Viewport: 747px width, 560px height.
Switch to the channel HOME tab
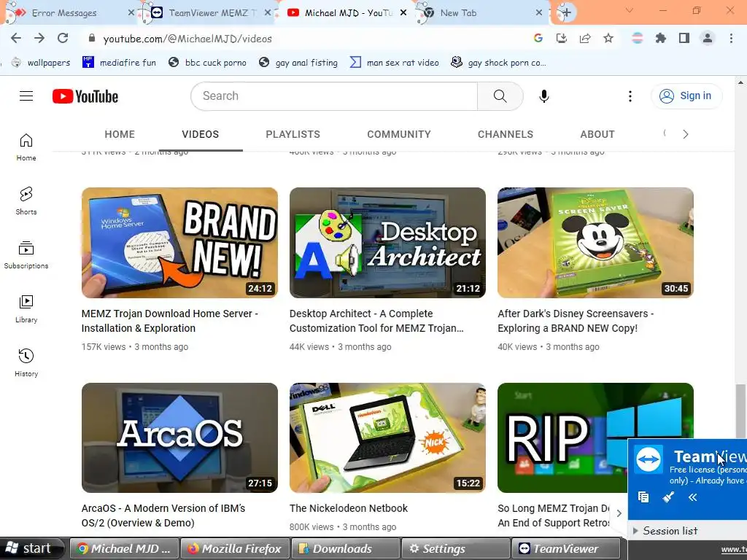[120, 135]
